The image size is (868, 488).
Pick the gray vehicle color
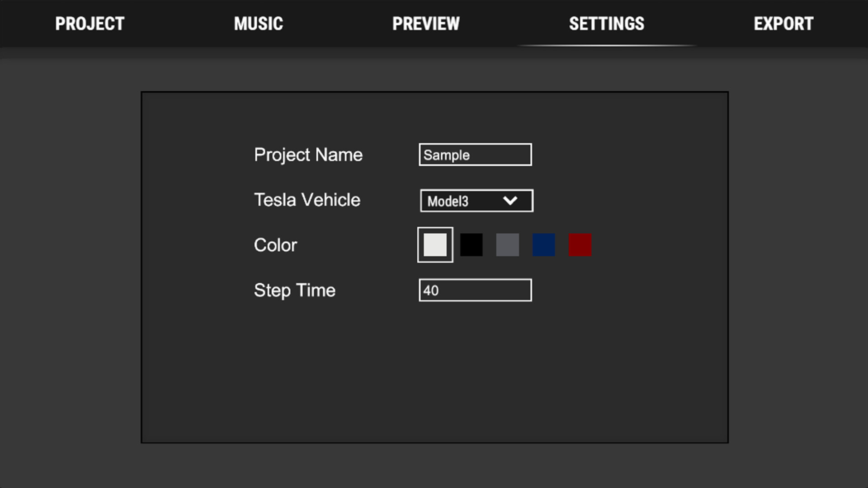click(x=507, y=245)
